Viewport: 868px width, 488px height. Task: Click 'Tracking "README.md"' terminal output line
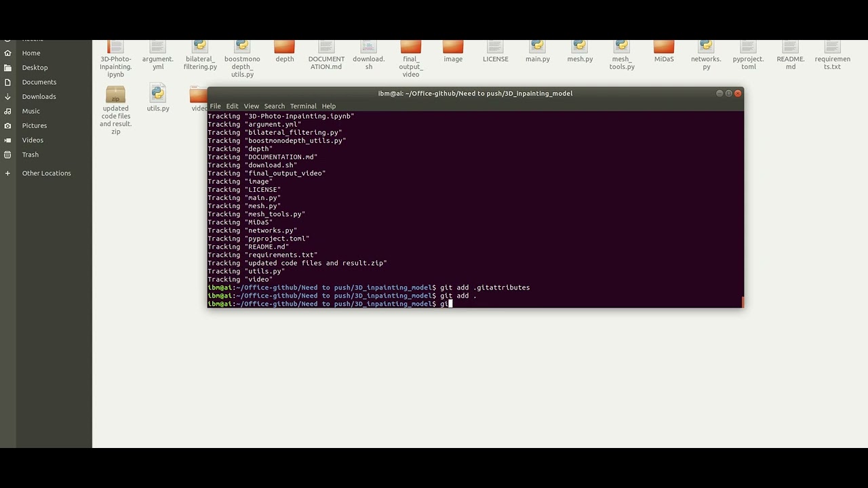click(x=248, y=247)
